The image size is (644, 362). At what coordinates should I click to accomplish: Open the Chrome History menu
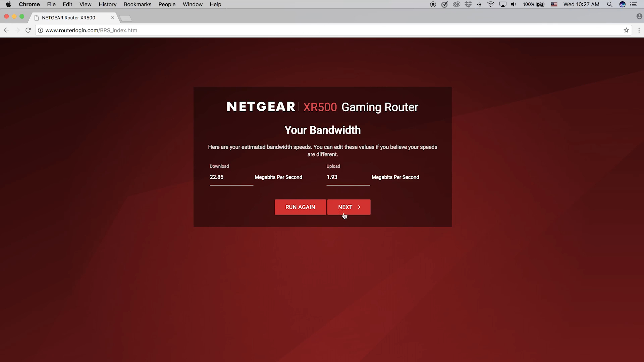point(107,4)
